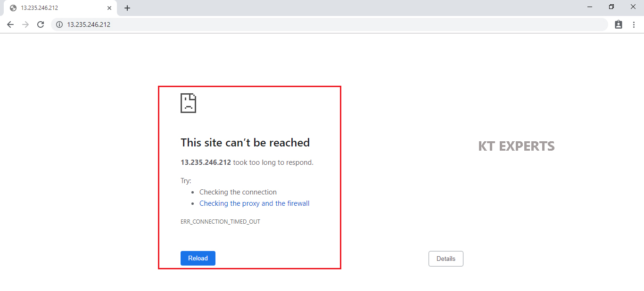Click the sad page error icon
Viewport: 644px width, 291px height.
tap(188, 103)
